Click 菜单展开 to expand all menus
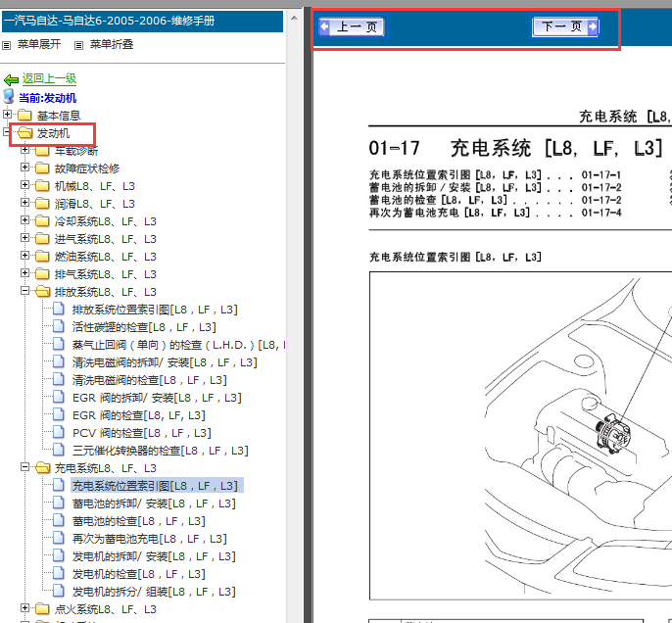The width and height of the screenshot is (672, 623). click(38, 44)
